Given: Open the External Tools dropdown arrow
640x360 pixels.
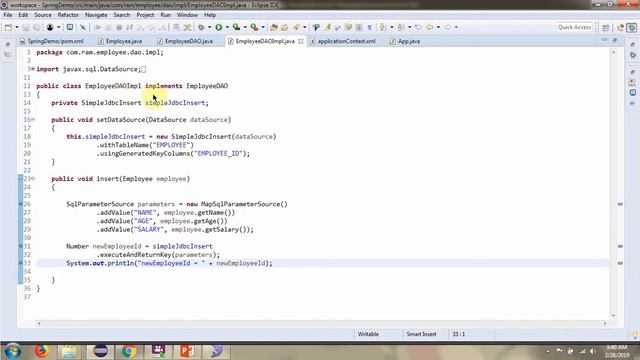Looking at the screenshot, I should [x=263, y=27].
